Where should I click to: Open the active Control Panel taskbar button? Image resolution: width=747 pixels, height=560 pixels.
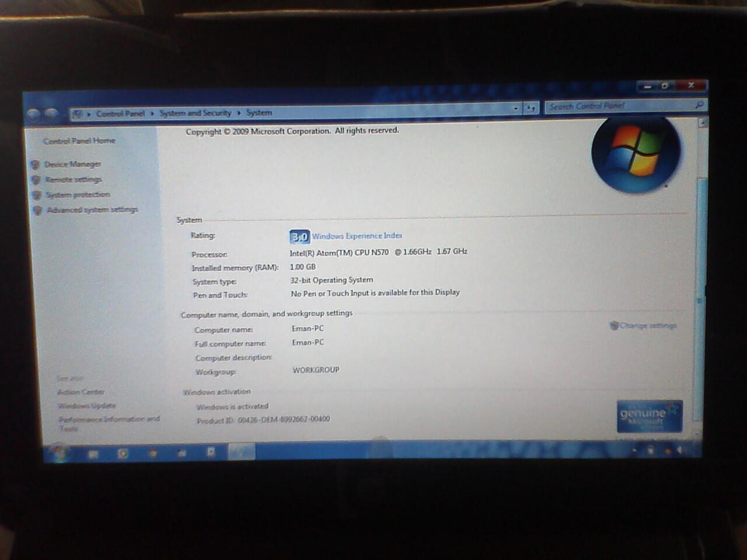pyautogui.click(x=241, y=451)
